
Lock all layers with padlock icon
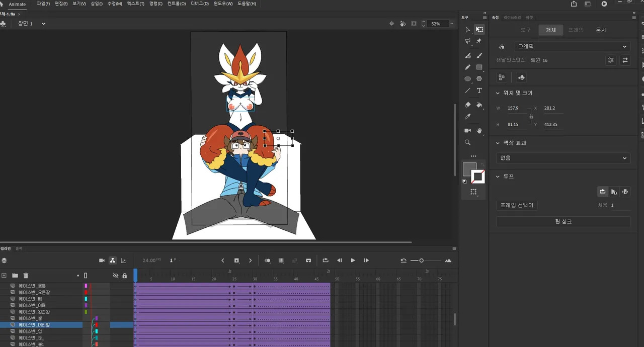coord(125,276)
